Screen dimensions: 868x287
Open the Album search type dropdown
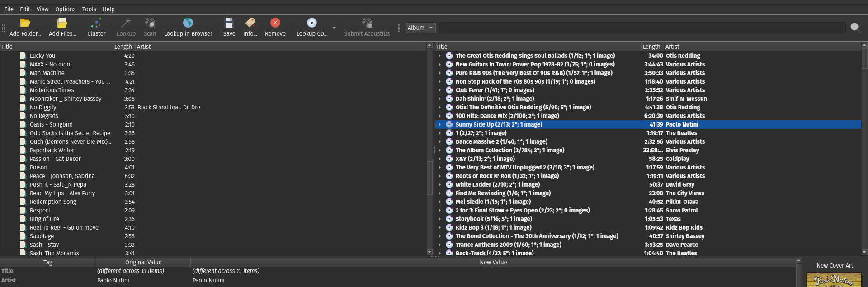pyautogui.click(x=420, y=28)
